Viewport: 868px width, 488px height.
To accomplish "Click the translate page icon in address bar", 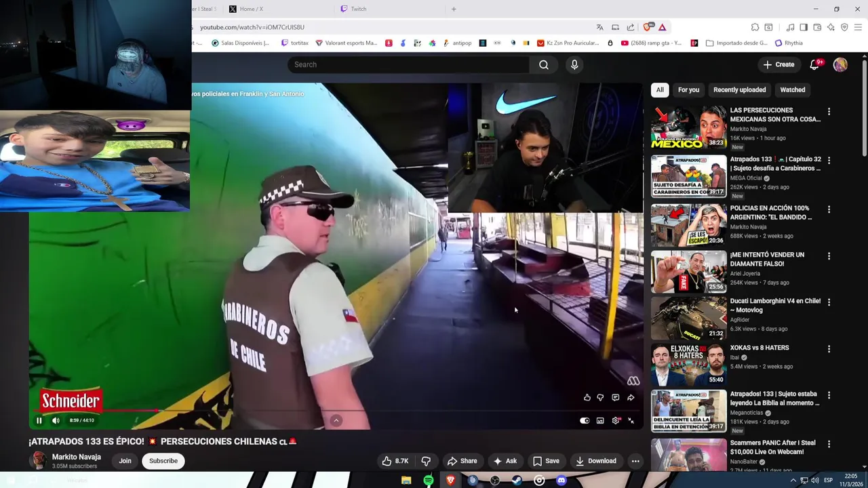I will (599, 27).
